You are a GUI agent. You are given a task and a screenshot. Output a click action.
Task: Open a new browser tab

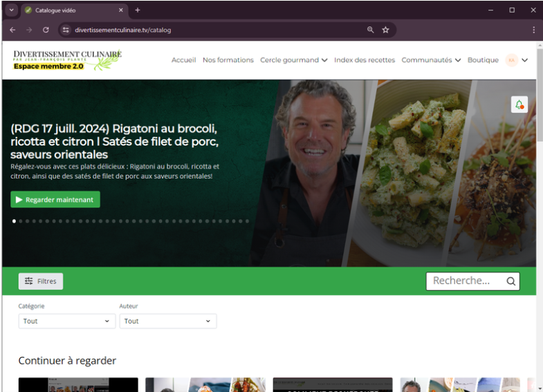138,10
